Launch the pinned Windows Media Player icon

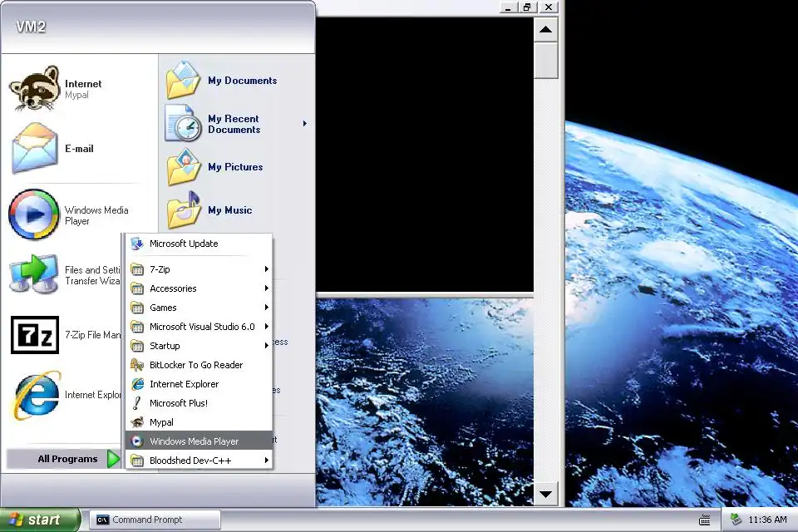[33, 214]
